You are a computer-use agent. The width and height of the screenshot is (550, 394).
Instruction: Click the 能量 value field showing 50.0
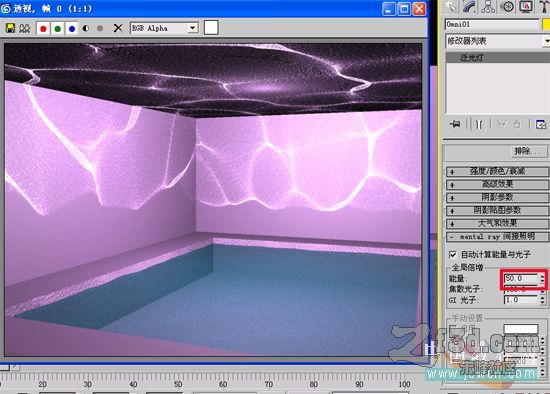(521, 279)
